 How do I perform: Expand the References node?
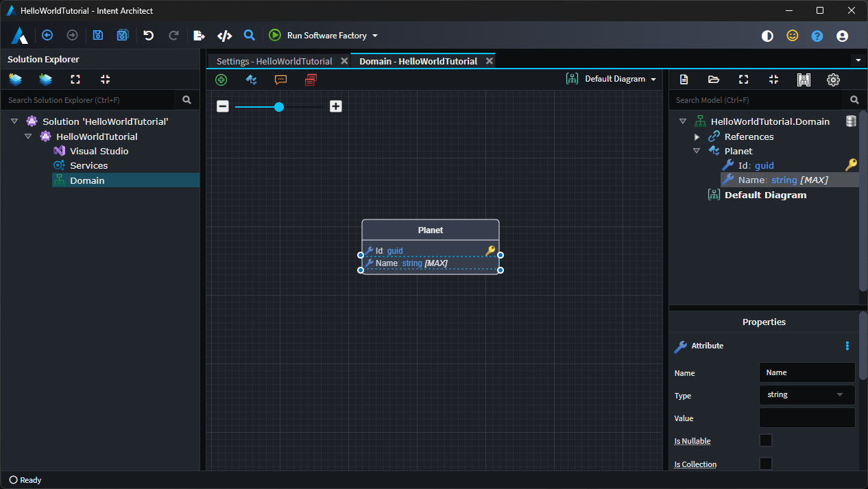coord(697,136)
